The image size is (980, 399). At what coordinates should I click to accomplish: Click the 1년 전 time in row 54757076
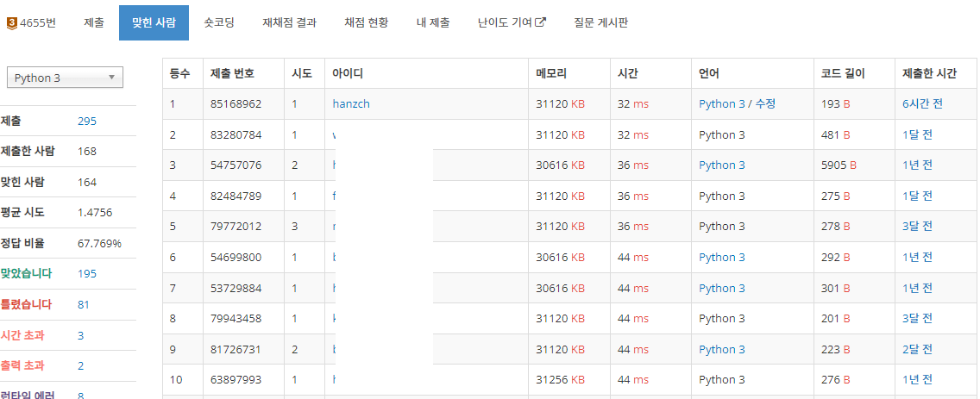click(x=918, y=165)
